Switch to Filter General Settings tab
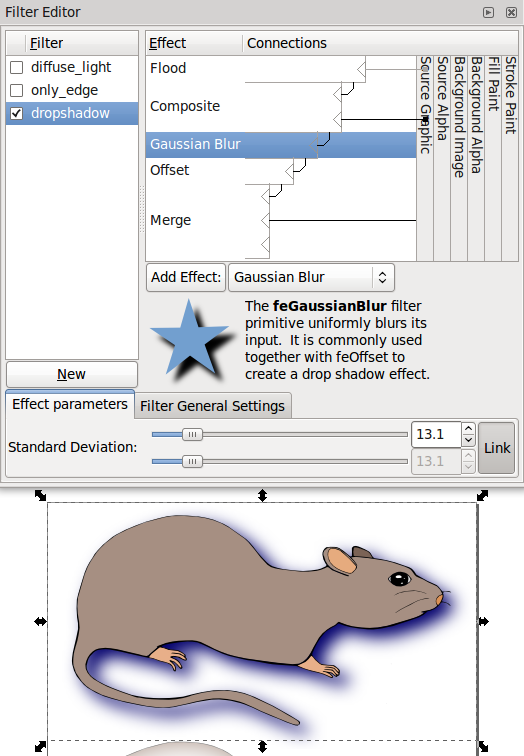524x756 pixels. click(x=213, y=406)
